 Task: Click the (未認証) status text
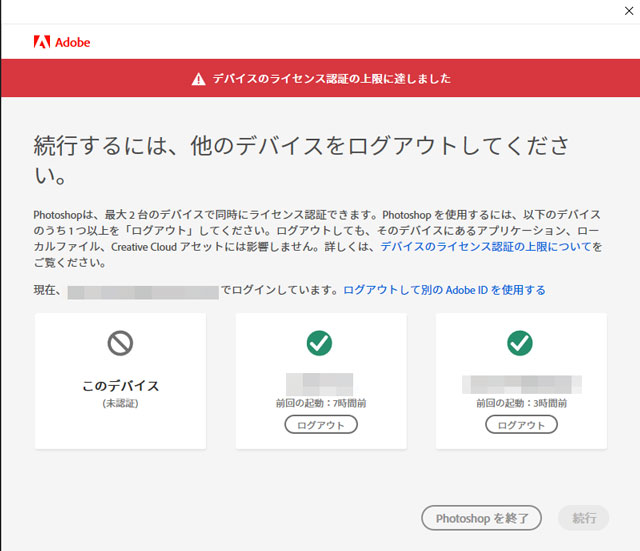(x=120, y=404)
